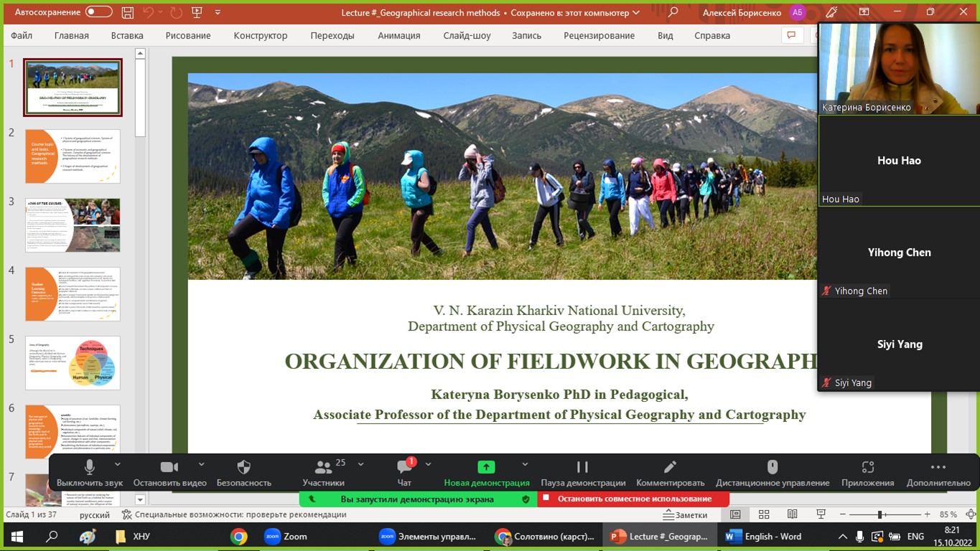Viewport: 980px width, 551px height.
Task: Mute microphone in Zoom toolbar
Action: tap(90, 468)
